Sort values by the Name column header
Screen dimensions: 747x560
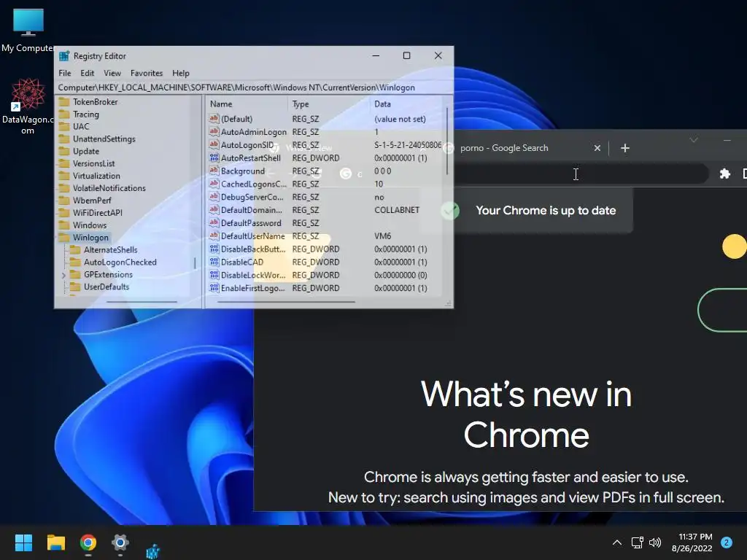(247, 104)
